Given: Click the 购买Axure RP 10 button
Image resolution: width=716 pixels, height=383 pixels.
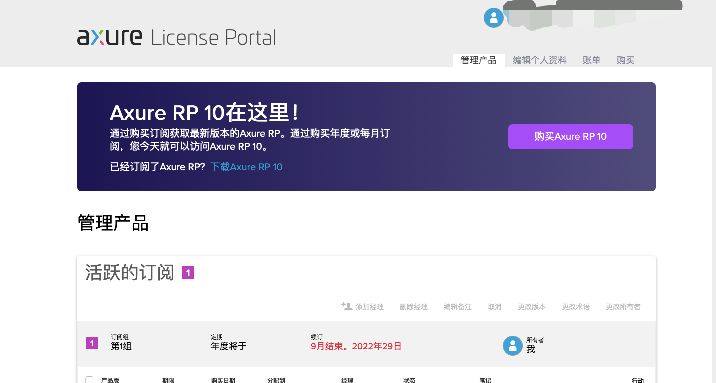Looking at the screenshot, I should (x=570, y=136).
